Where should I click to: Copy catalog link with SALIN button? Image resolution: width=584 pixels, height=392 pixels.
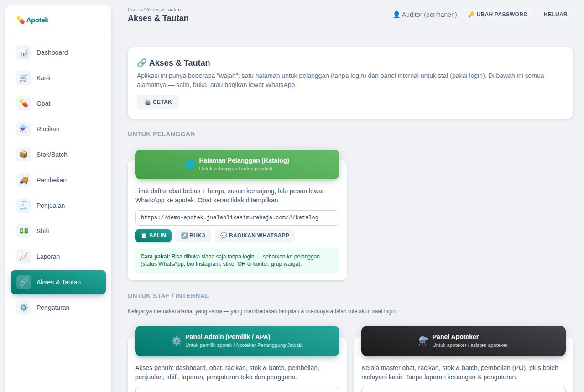click(x=153, y=236)
